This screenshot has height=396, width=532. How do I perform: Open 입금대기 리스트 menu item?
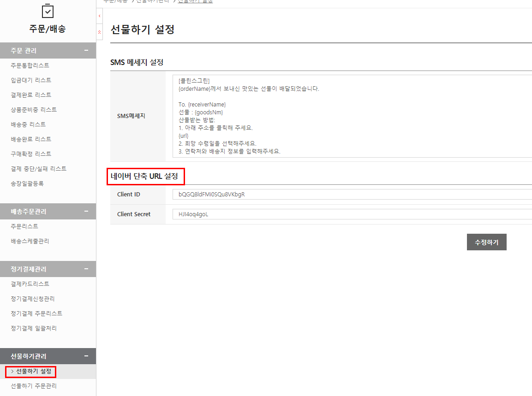[x=31, y=80]
